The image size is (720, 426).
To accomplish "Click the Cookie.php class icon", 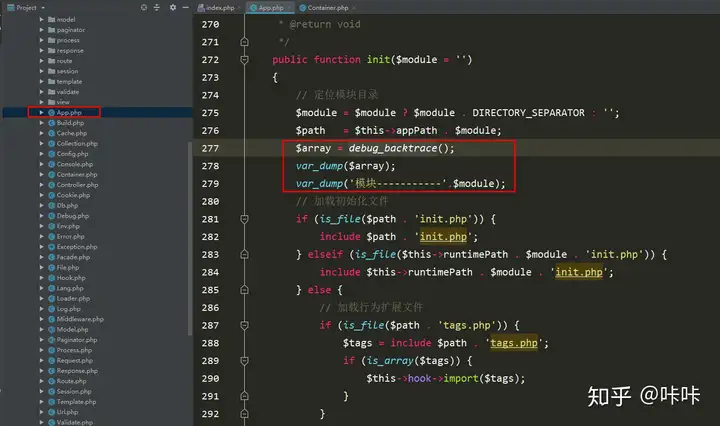I will tap(51, 195).
